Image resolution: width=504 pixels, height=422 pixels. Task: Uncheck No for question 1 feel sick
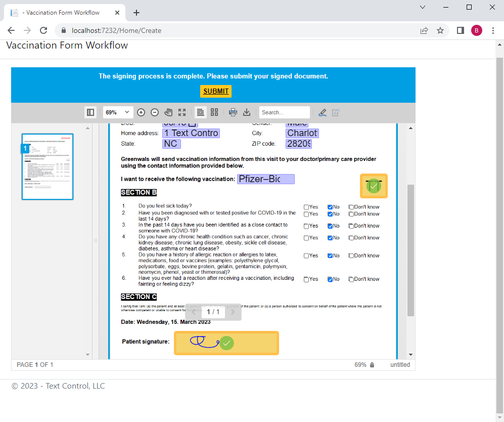[330, 207]
